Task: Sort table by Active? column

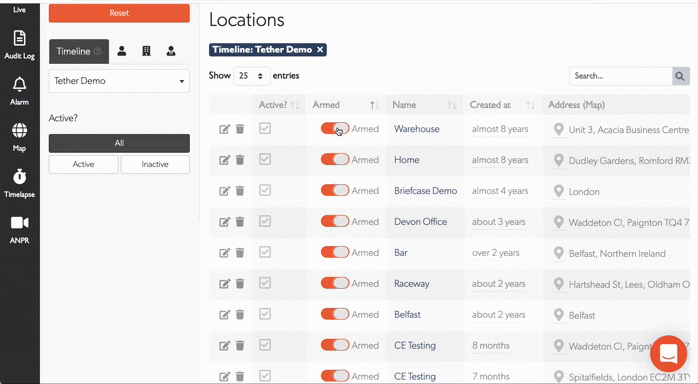Action: (279, 105)
